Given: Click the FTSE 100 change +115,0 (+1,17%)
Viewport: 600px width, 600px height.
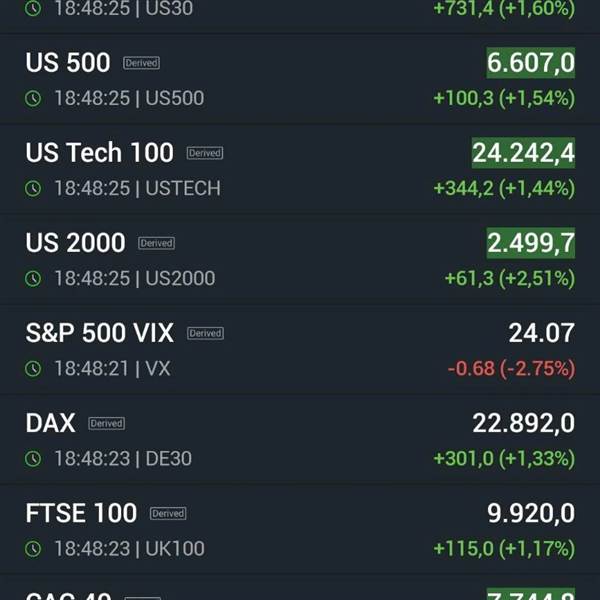Looking at the screenshot, I should (x=503, y=548).
